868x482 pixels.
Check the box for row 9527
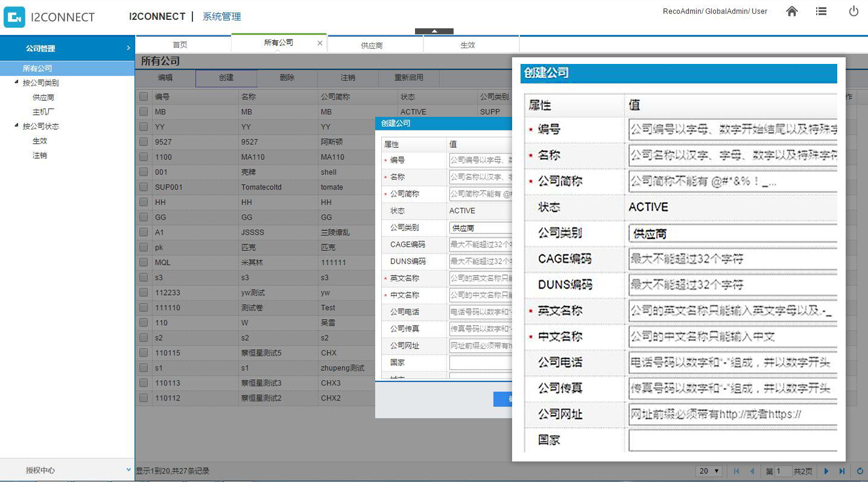tap(144, 142)
